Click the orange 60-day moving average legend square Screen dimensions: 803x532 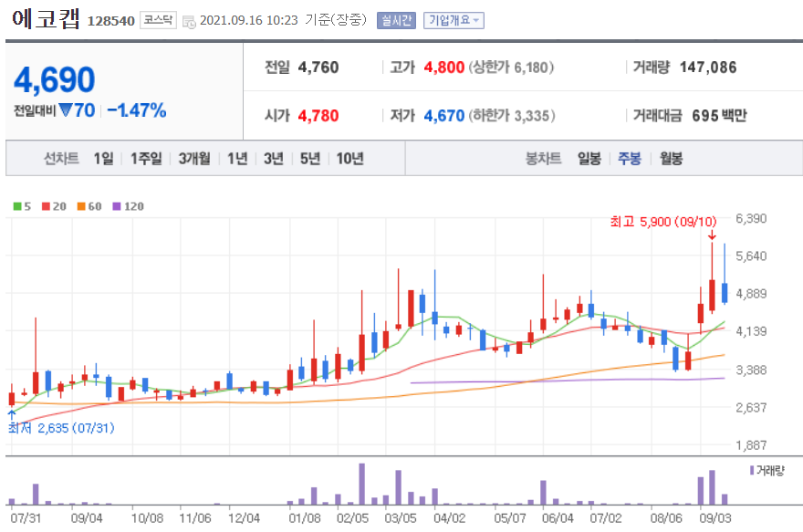[81, 206]
